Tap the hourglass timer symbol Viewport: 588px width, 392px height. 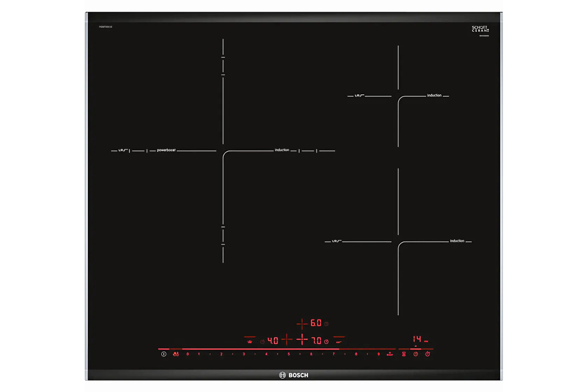(404, 354)
